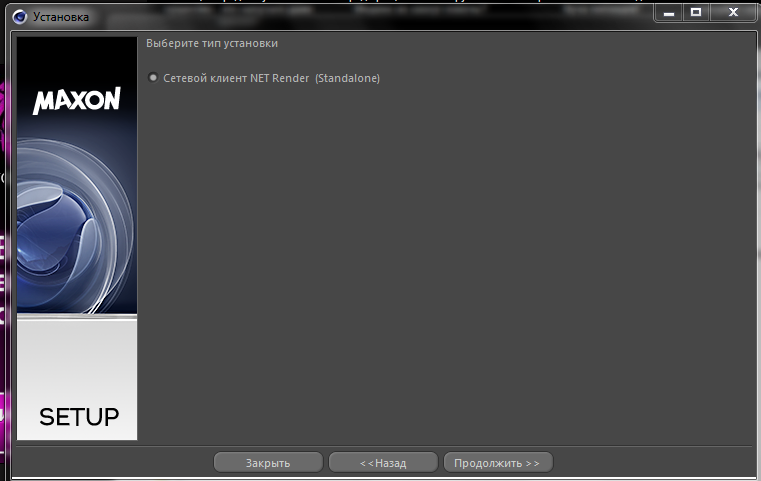
Task: Click the Cinema 4D icon in title bar
Action: point(20,17)
